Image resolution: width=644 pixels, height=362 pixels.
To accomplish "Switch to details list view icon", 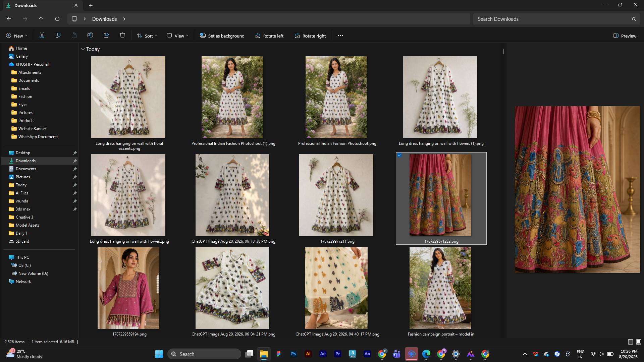I will pos(631,342).
